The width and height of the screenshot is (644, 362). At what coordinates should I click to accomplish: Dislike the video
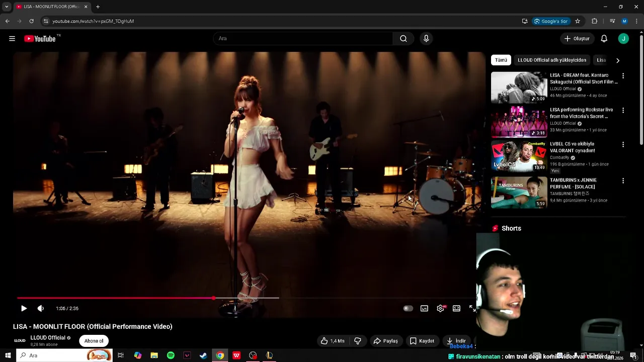358,341
